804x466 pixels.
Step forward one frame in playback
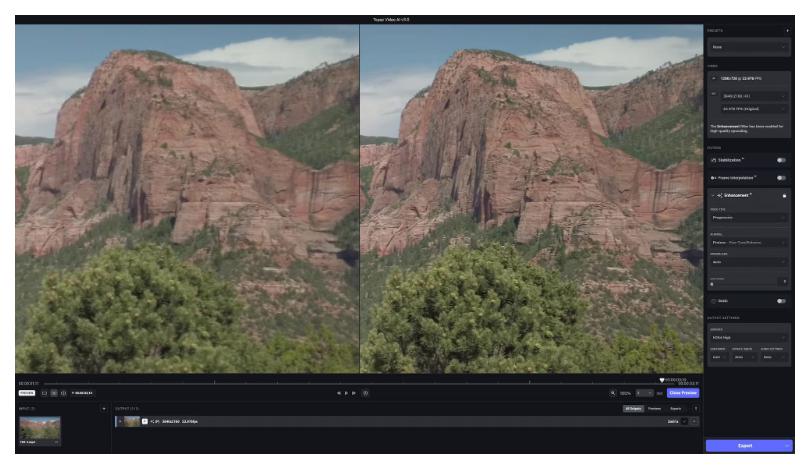pyautogui.click(x=354, y=393)
